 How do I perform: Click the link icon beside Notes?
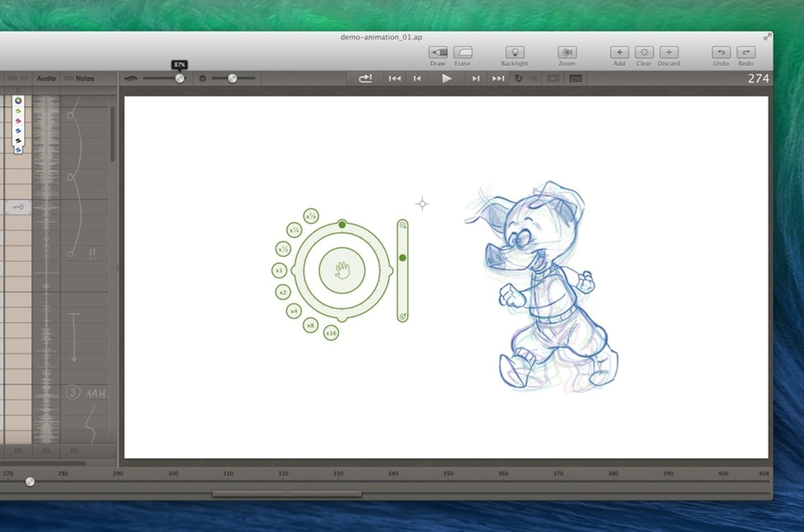click(69, 78)
